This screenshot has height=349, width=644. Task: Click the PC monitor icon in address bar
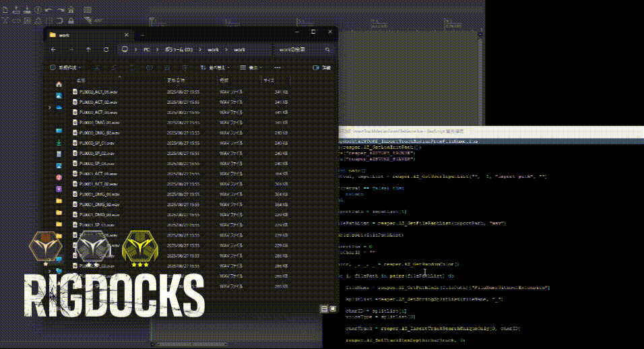pyautogui.click(x=125, y=49)
